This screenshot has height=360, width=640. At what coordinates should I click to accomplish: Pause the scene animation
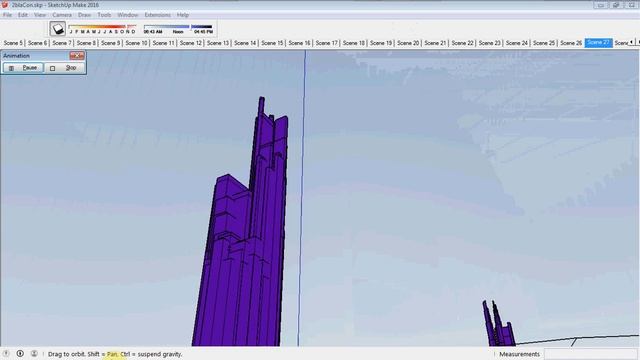[x=23, y=68]
